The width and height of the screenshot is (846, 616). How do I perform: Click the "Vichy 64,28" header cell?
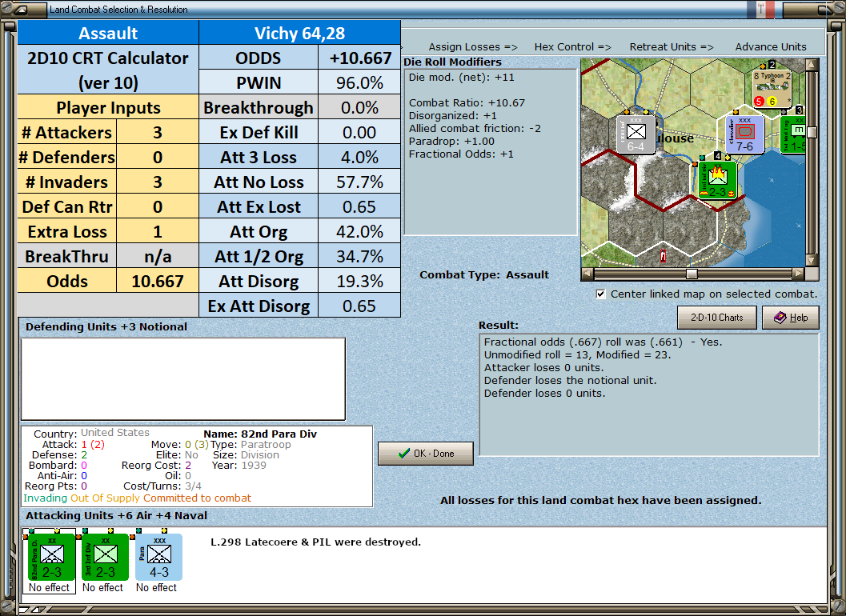[x=300, y=33]
